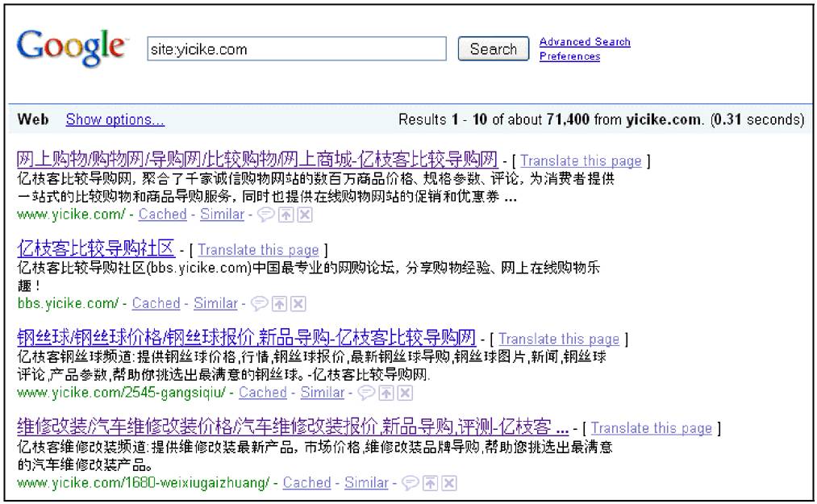
Task: Remove the 2545-gangsiqiu result
Action: tap(406, 393)
